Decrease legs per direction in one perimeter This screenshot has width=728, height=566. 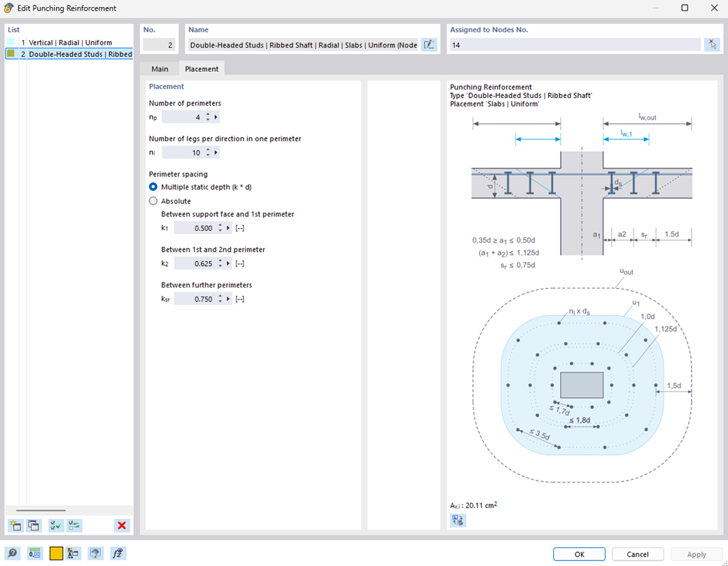click(x=207, y=155)
